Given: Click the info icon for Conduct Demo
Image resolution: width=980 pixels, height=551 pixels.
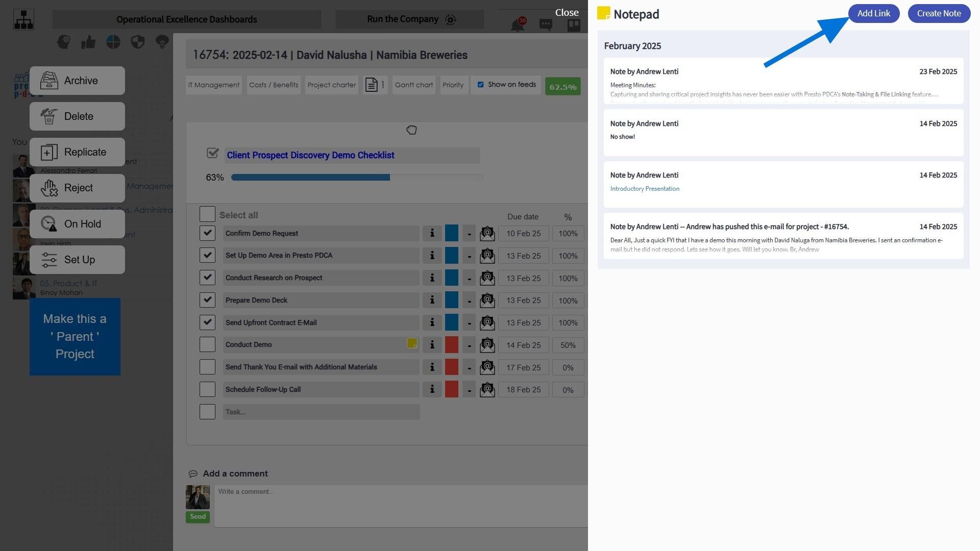Looking at the screenshot, I should (x=432, y=345).
